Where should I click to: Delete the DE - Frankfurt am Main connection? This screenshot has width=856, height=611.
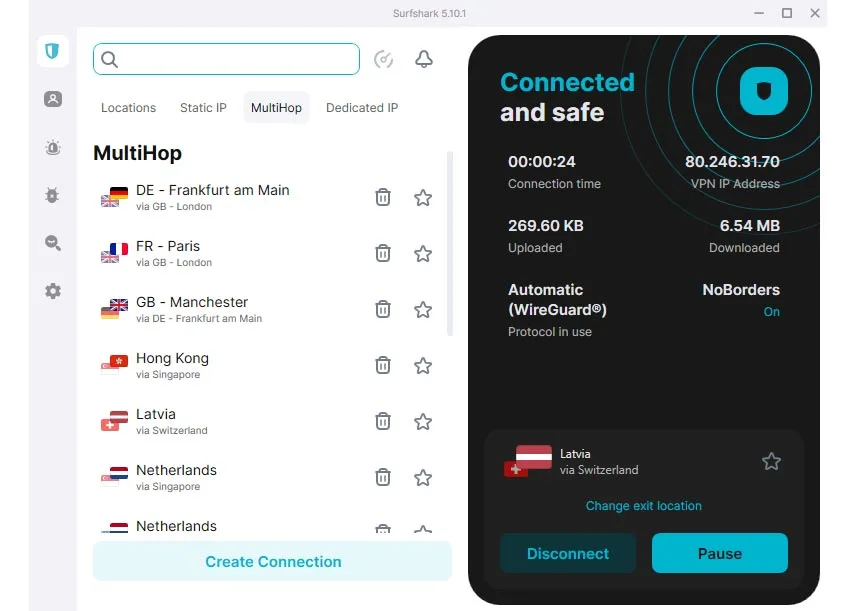coord(383,197)
